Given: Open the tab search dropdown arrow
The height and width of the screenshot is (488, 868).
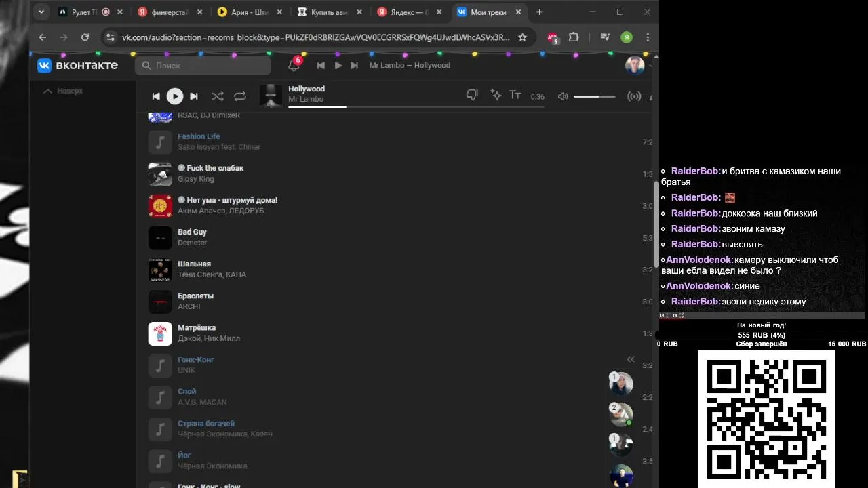Looking at the screenshot, I should (x=41, y=12).
